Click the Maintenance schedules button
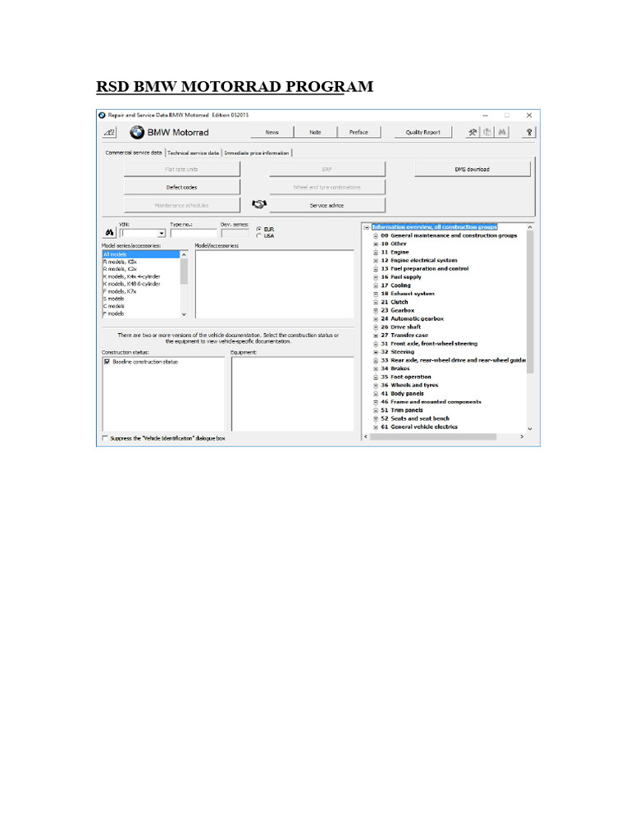The image size is (630, 840). (x=182, y=205)
